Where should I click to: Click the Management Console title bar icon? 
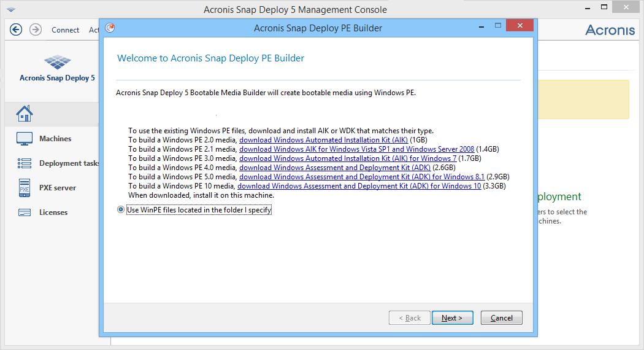tap(11, 9)
